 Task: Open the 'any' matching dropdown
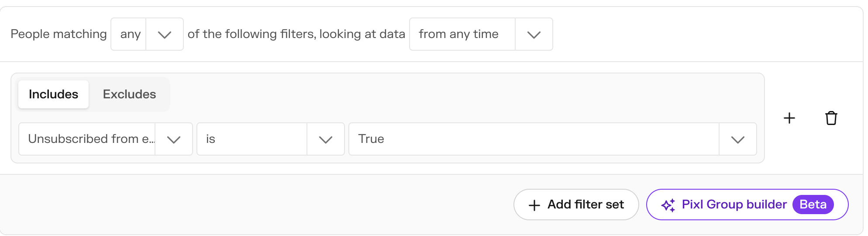[x=147, y=34]
